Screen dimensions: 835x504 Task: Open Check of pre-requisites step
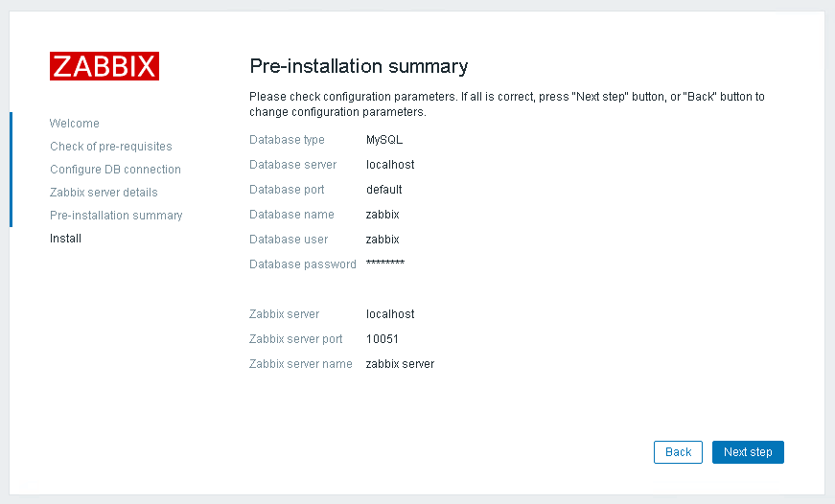click(x=110, y=147)
